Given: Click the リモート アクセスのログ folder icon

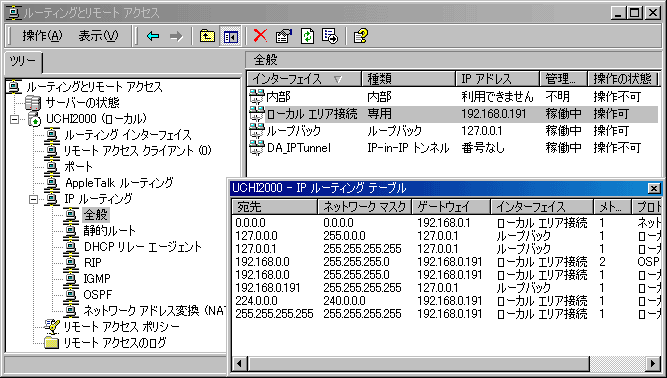Looking at the screenshot, I should point(52,343).
